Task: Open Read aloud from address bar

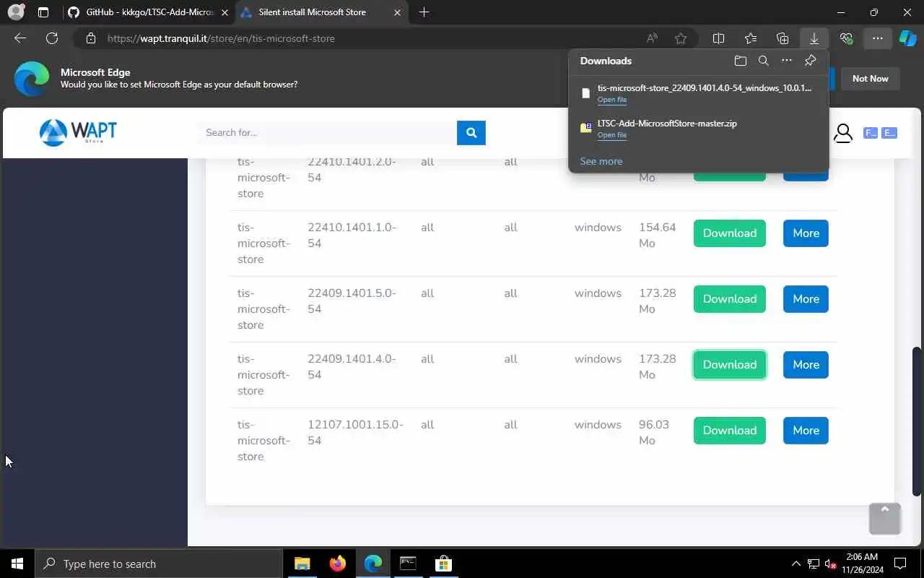Action: pyautogui.click(x=652, y=38)
